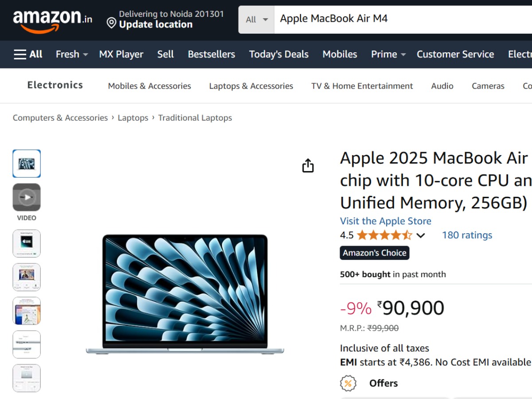
Task: Open Today's Deals in navigation bar
Action: tap(279, 55)
